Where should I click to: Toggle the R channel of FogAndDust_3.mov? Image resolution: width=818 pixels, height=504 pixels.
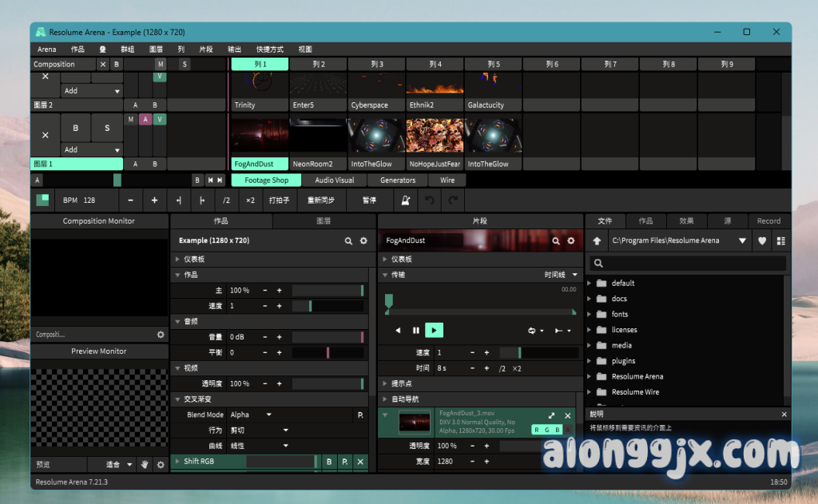tap(538, 430)
